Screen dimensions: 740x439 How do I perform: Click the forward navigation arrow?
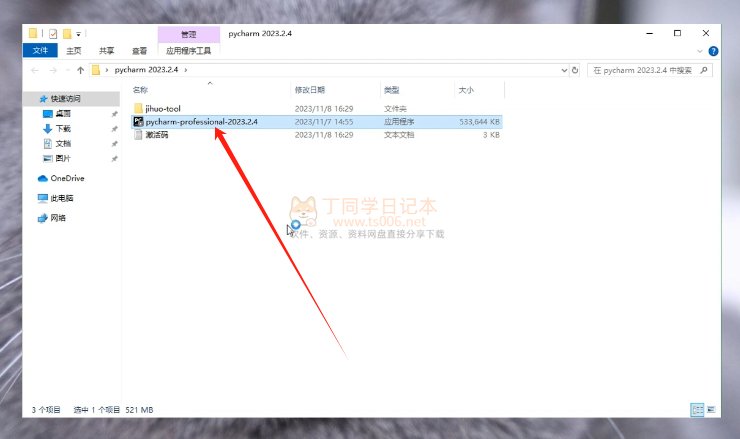[x=53, y=70]
